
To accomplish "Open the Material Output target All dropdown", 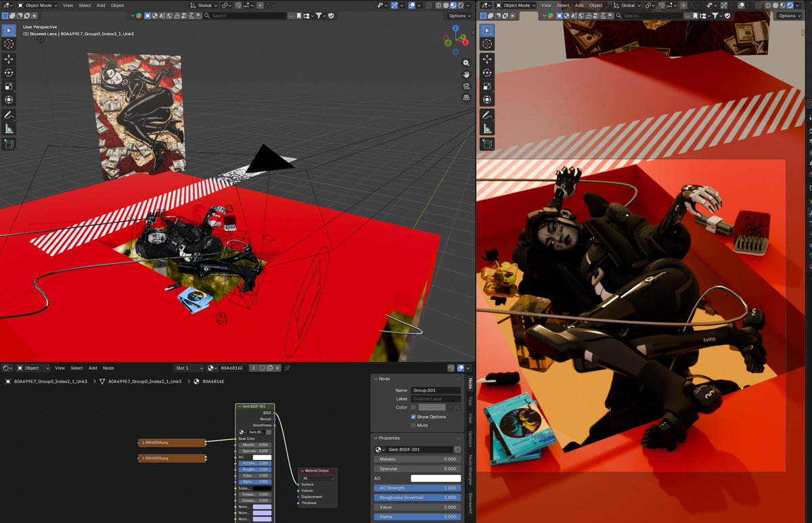I will tap(318, 478).
